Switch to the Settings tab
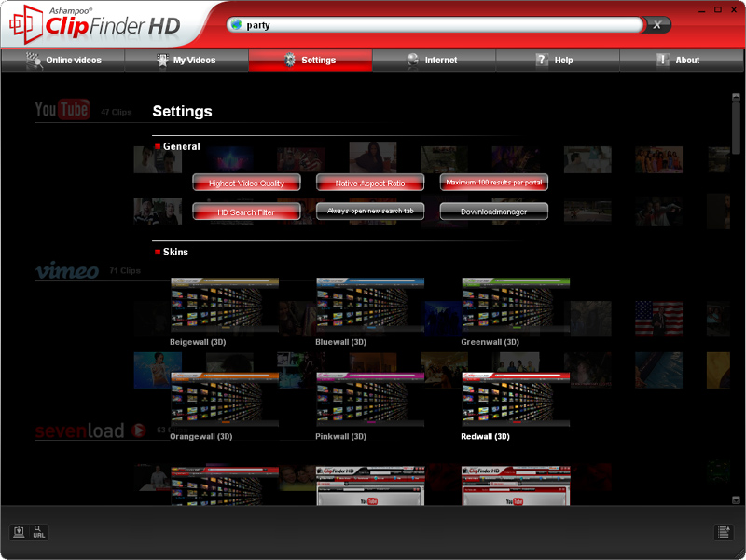 (311, 60)
